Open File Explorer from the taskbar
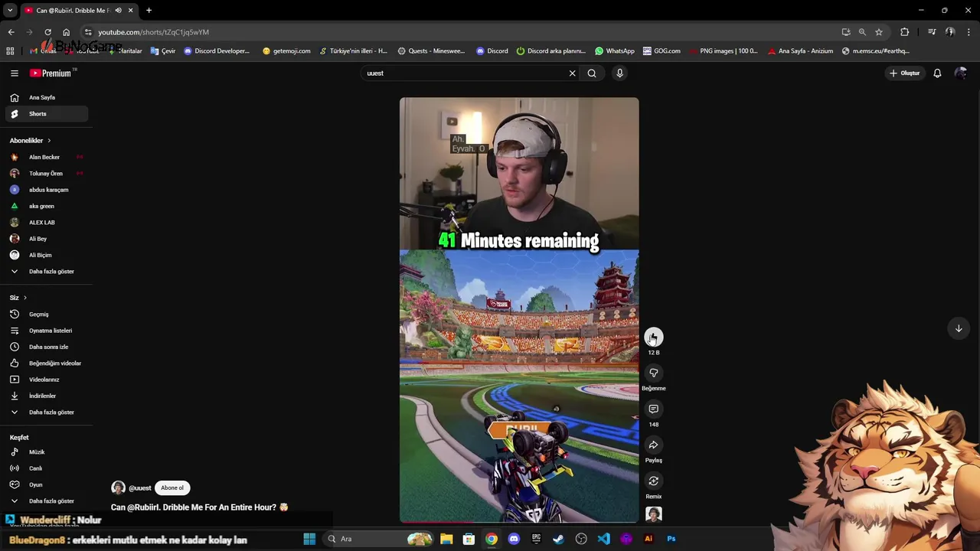 point(446,540)
